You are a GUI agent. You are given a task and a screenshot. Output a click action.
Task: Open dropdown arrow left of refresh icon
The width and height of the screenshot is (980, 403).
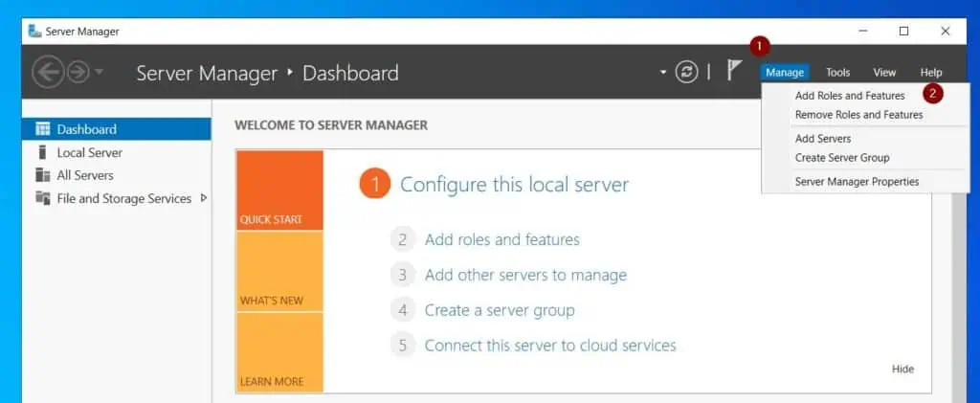click(x=663, y=72)
